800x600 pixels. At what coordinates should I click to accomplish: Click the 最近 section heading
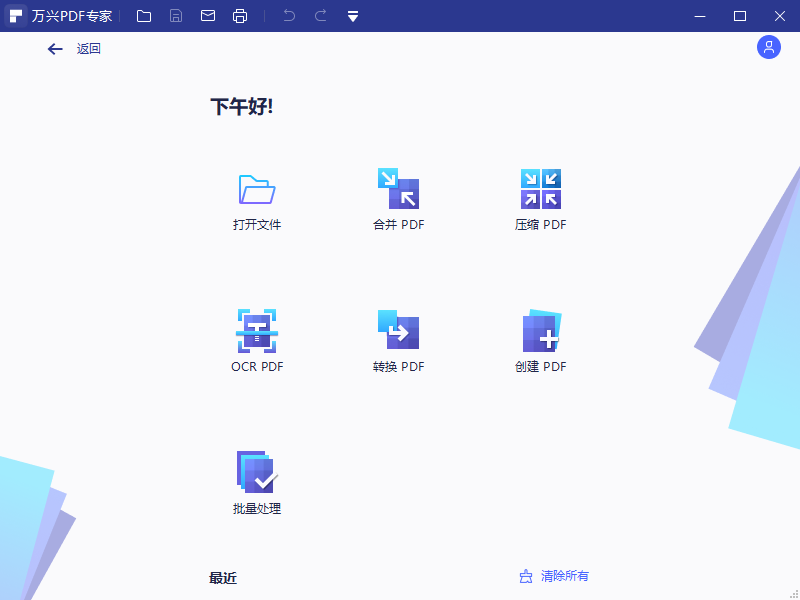click(223, 578)
